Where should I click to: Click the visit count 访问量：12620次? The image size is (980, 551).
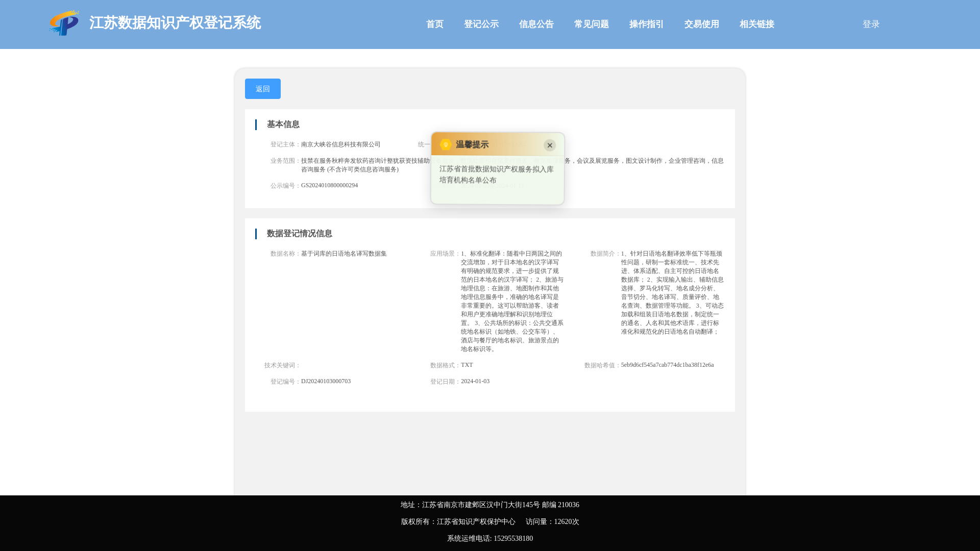click(552, 521)
